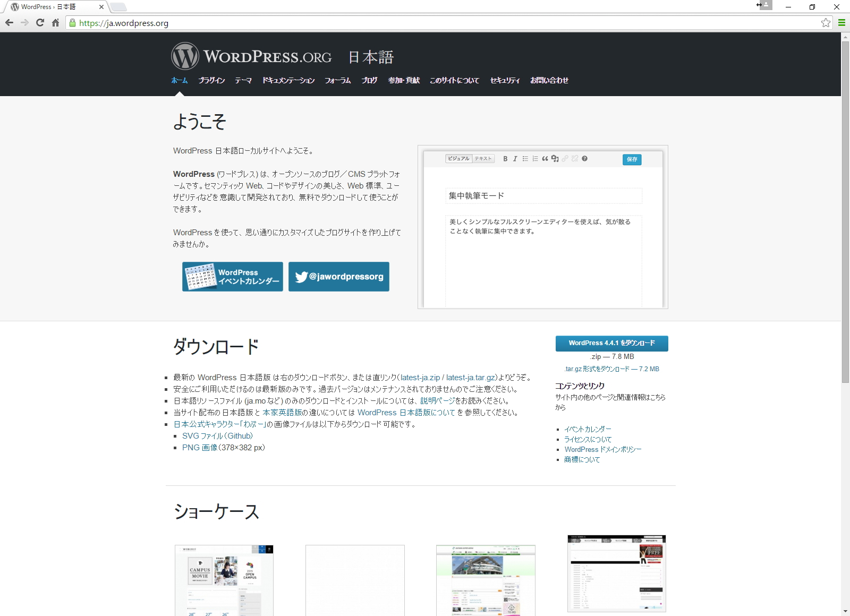Open the ライセンスについて sidebar link
Image resolution: width=850 pixels, height=616 pixels.
pyautogui.click(x=588, y=439)
